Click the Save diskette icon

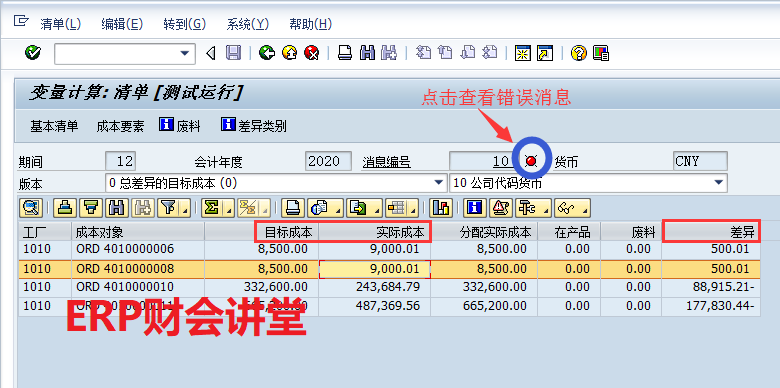coord(233,53)
